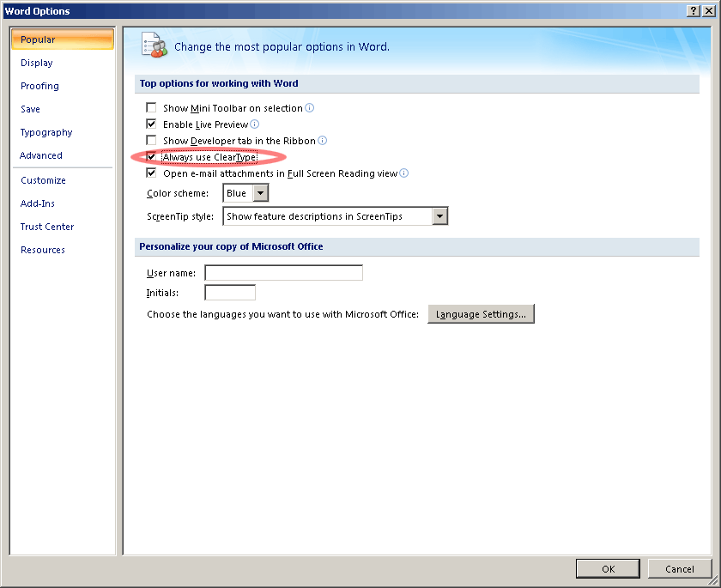Image resolution: width=721 pixels, height=588 pixels.
Task: Confirm changes with the OK button
Action: point(608,569)
